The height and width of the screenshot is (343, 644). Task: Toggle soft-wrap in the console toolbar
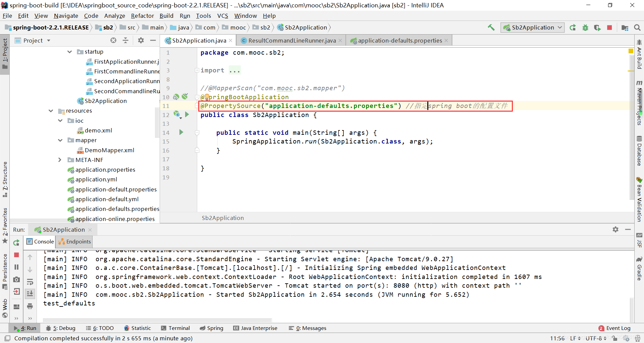(x=30, y=282)
